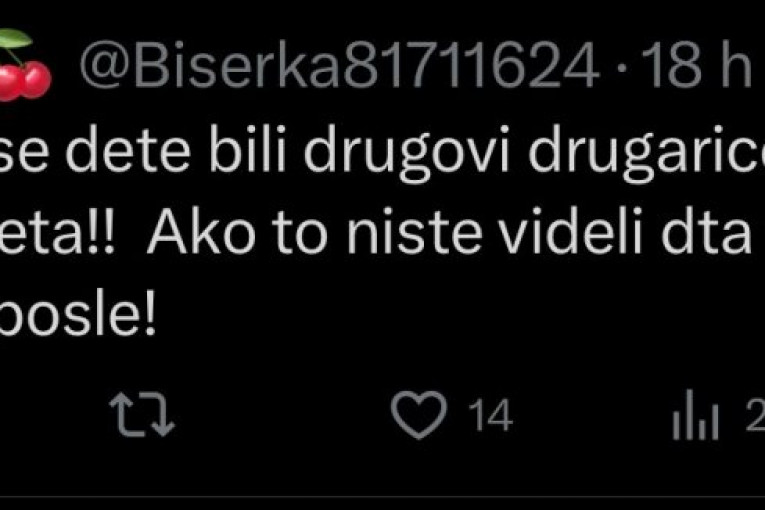Click the divider line below tweet actions
The width and height of the screenshot is (765, 510).
(382, 497)
